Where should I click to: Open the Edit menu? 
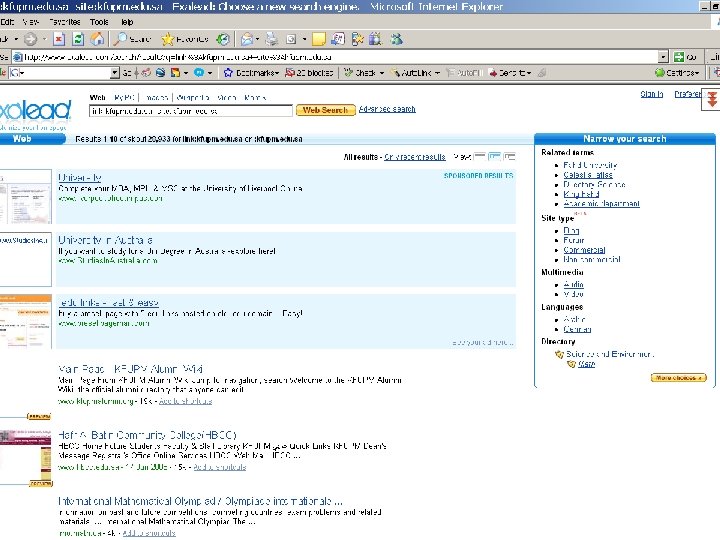(7, 22)
